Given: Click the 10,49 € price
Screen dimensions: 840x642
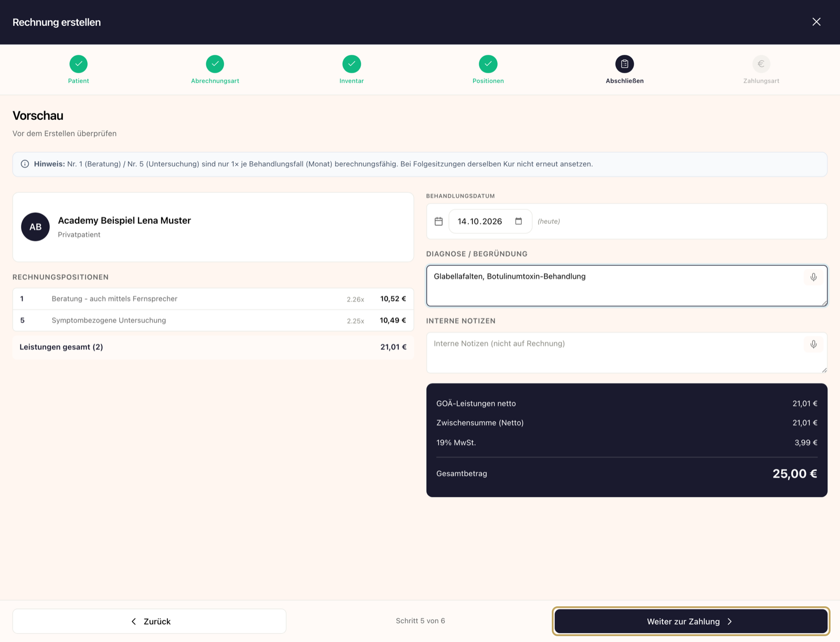Looking at the screenshot, I should pyautogui.click(x=393, y=320).
